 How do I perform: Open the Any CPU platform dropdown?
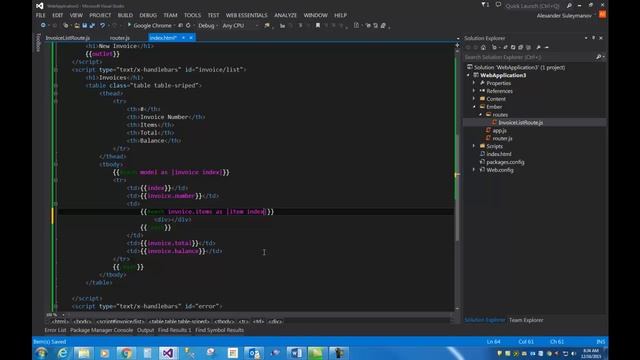point(241,25)
